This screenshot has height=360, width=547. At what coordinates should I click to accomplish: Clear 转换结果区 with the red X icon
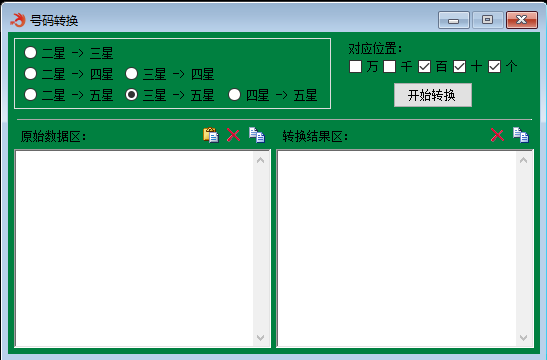[497, 135]
